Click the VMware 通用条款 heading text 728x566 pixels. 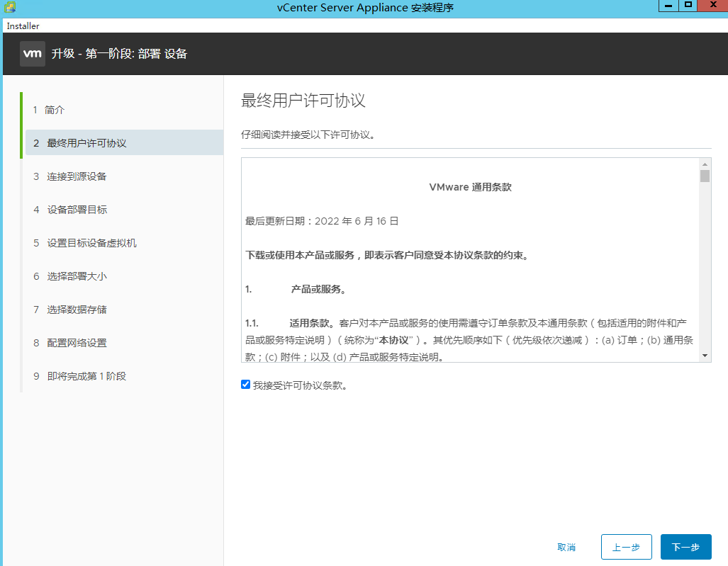470,187
